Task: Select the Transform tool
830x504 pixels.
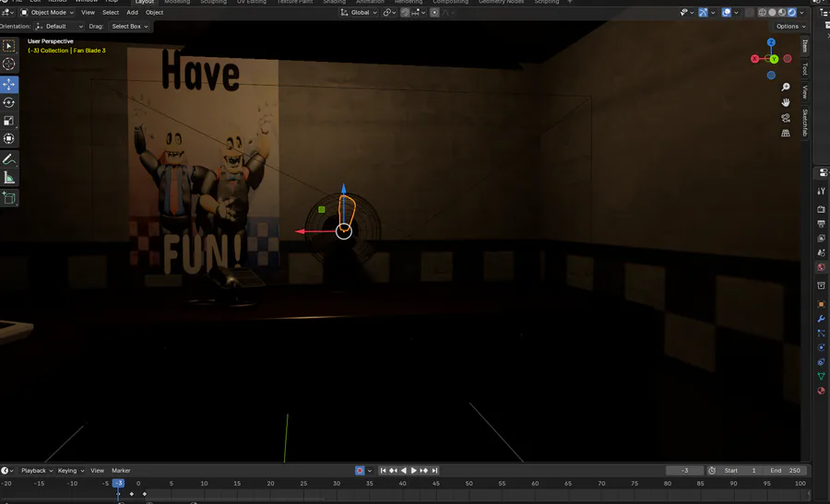Action: click(9, 138)
